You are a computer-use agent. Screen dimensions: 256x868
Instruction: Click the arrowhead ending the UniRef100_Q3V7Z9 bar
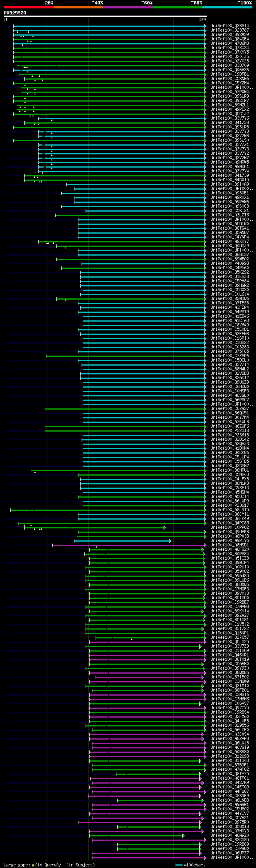click(200, 646)
